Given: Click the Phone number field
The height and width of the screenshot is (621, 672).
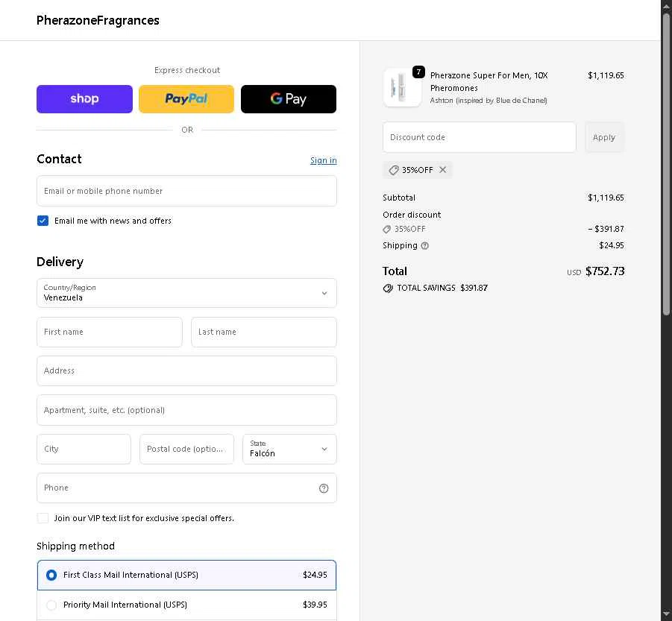Looking at the screenshot, I should (x=186, y=488).
